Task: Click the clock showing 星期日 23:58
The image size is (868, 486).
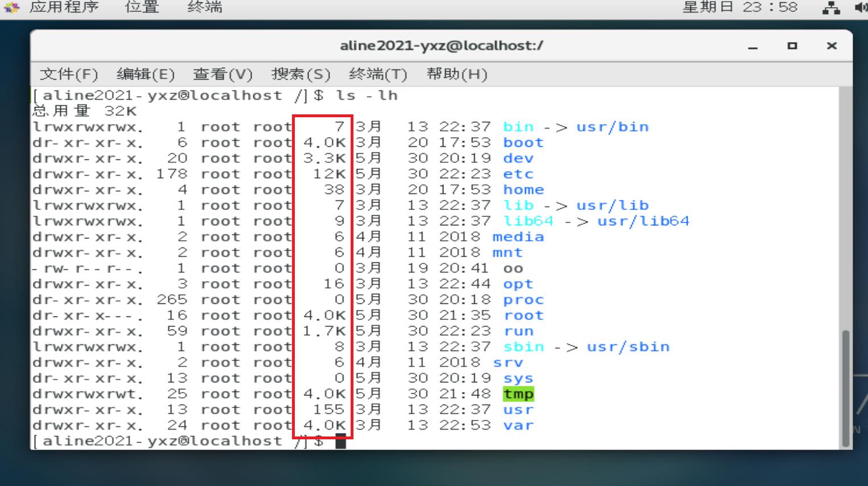Action: point(740,7)
